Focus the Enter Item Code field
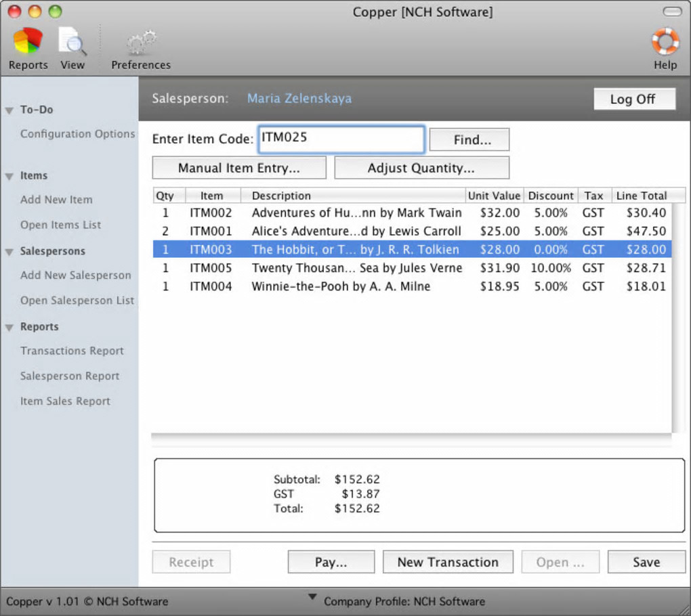Screen dimensions: 691x616 click(x=341, y=139)
